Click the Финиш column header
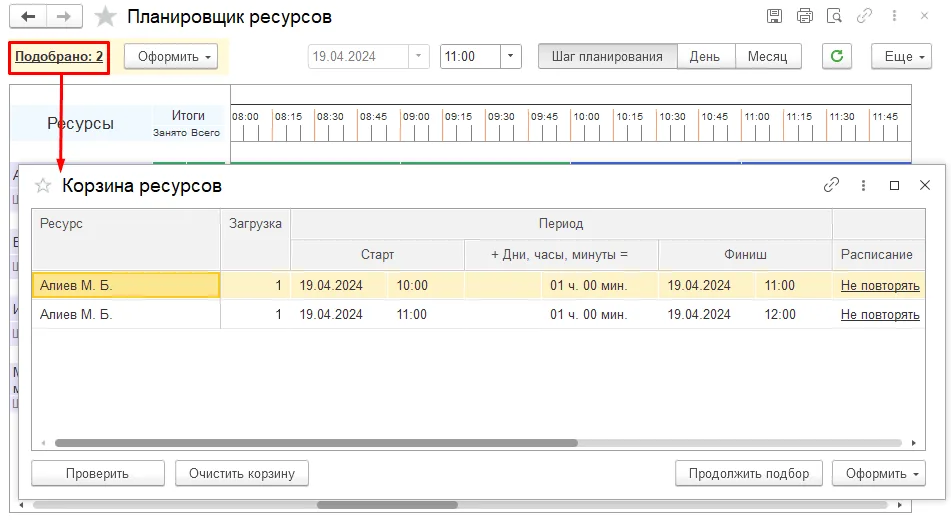This screenshot has height=522, width=951. 745,255
